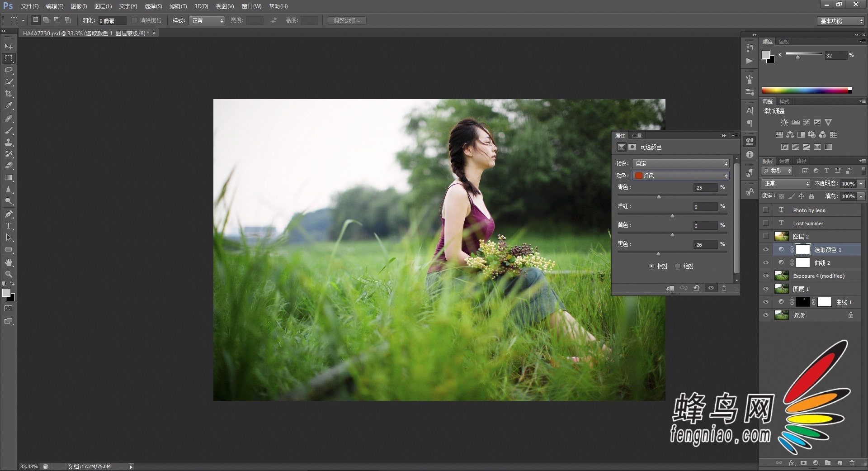Show the Lost Summer text layer

coord(766,224)
